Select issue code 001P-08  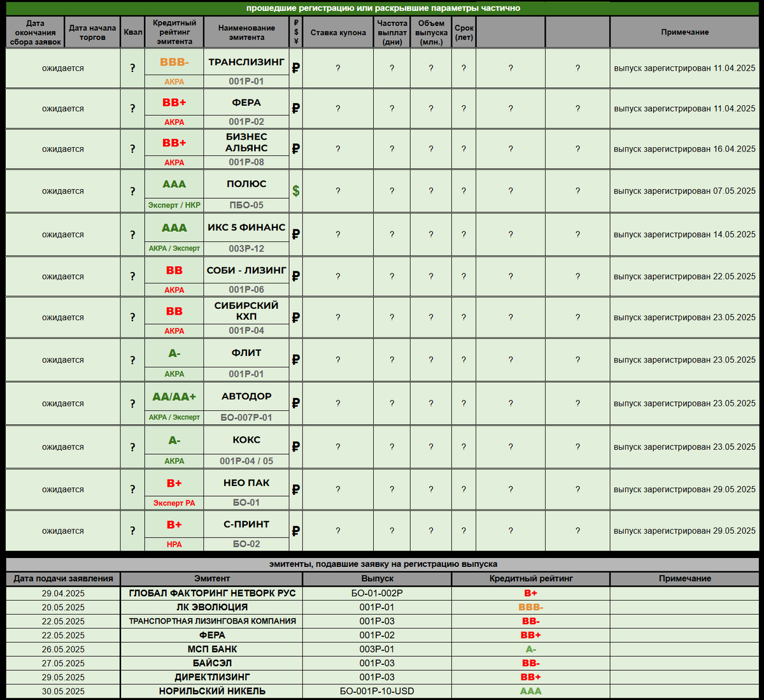[246, 162]
